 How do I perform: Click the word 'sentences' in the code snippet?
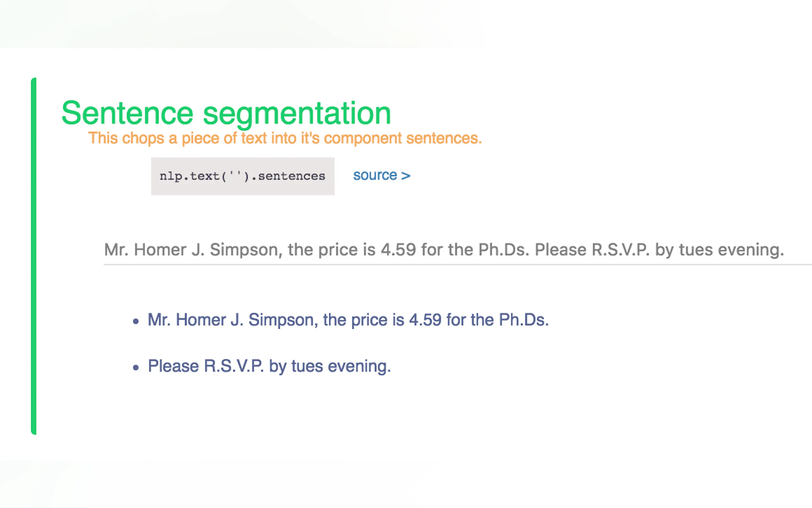(291, 176)
